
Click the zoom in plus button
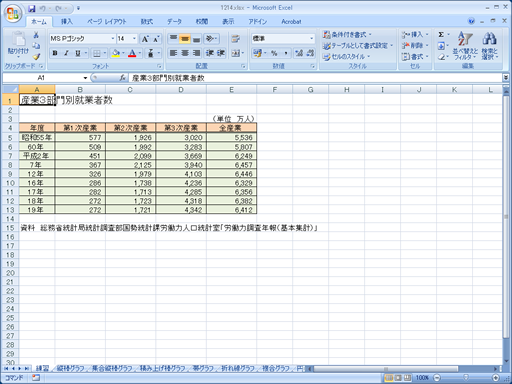coord(495,377)
